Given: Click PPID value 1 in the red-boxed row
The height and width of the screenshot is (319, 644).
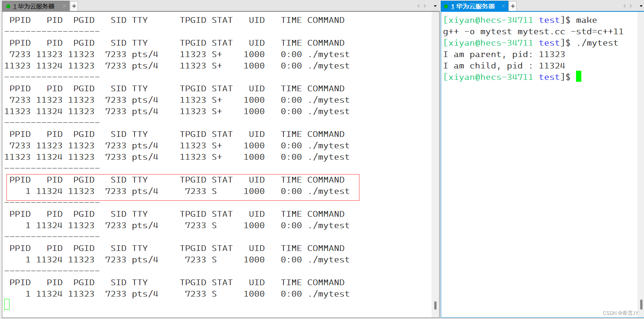Looking at the screenshot, I should (x=28, y=191).
